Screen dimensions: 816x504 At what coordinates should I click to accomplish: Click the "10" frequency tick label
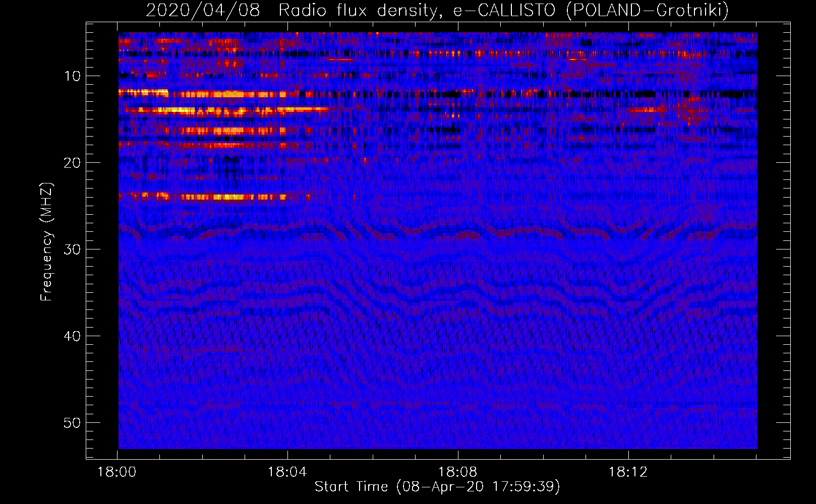[x=73, y=76]
